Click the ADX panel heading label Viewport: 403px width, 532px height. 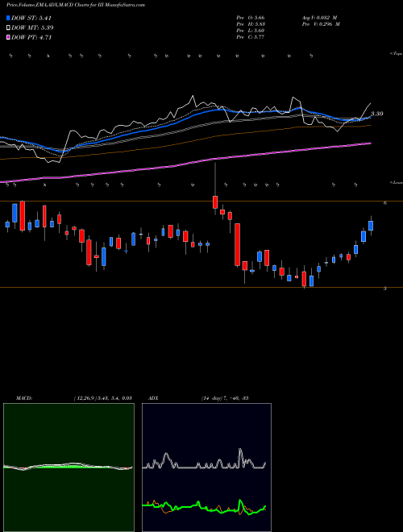click(153, 398)
